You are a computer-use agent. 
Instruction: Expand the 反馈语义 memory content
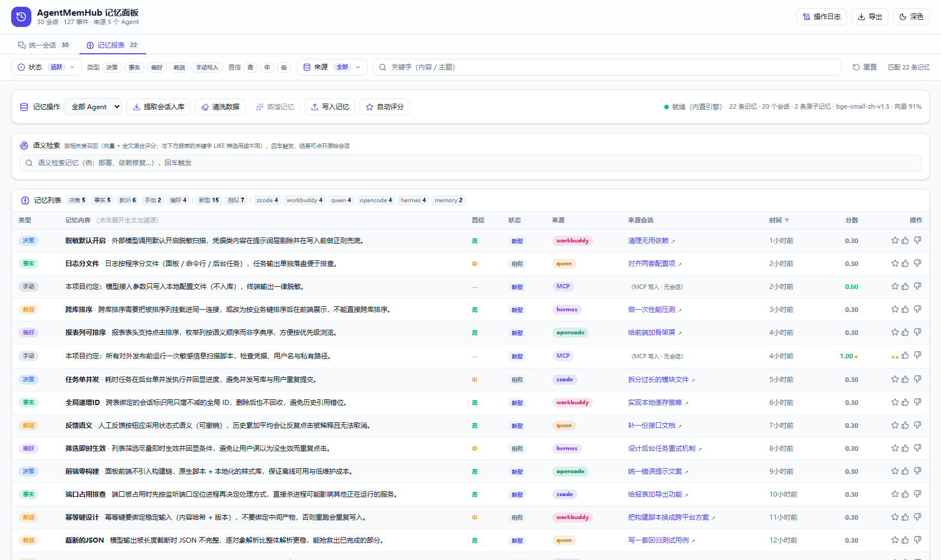coord(219,426)
